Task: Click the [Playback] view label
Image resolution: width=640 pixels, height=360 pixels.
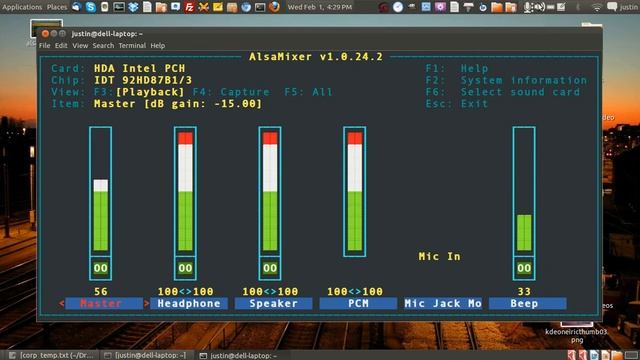Action: click(150, 92)
